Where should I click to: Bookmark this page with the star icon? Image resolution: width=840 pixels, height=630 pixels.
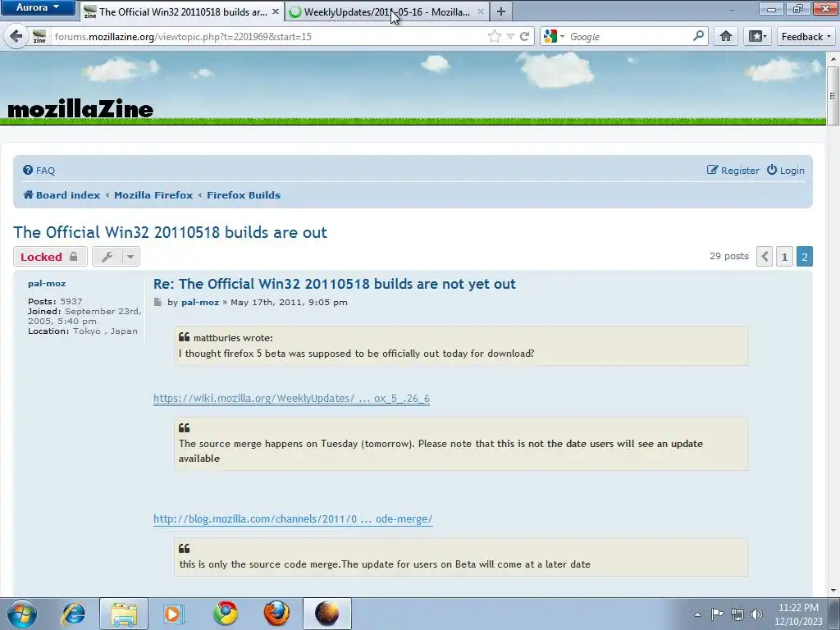coord(495,36)
